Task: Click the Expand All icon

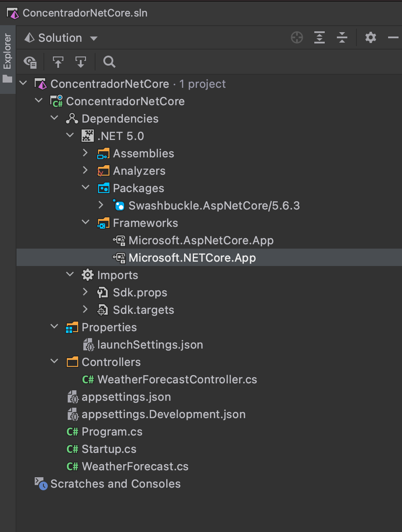Action: [x=320, y=37]
